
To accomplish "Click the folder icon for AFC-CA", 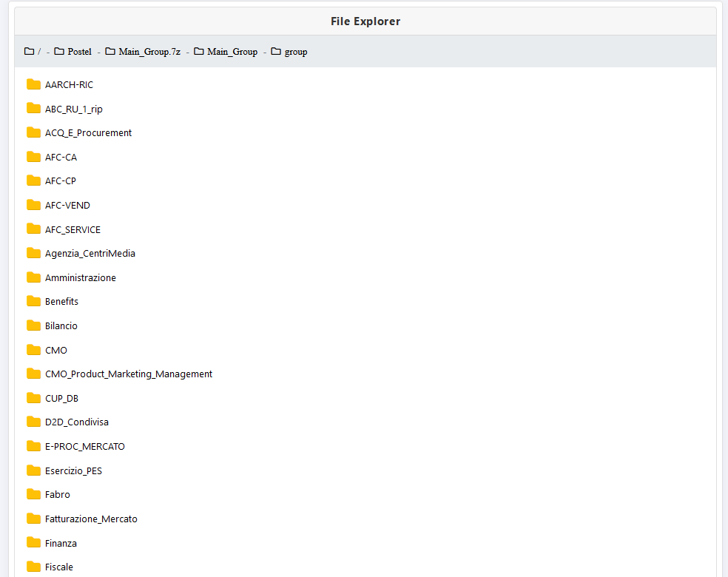I will coord(33,157).
